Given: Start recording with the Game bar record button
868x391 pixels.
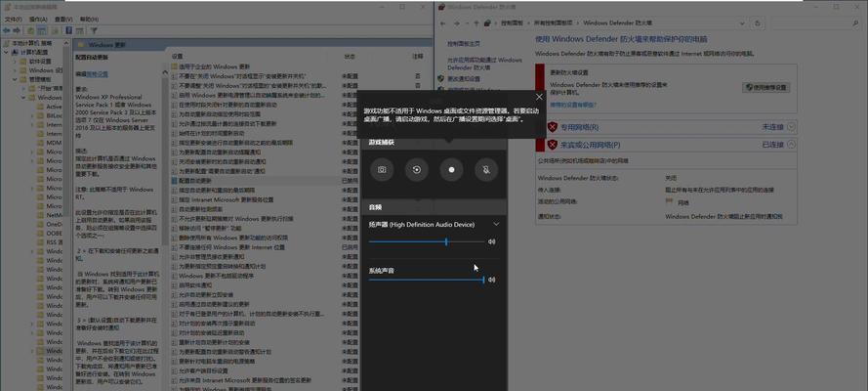Looking at the screenshot, I should 452,170.
